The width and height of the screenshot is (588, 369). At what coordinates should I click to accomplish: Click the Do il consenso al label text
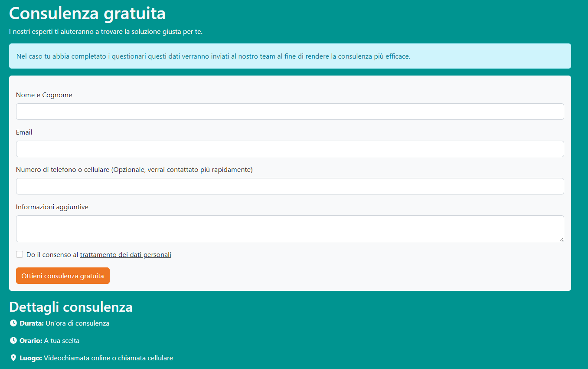pos(52,255)
